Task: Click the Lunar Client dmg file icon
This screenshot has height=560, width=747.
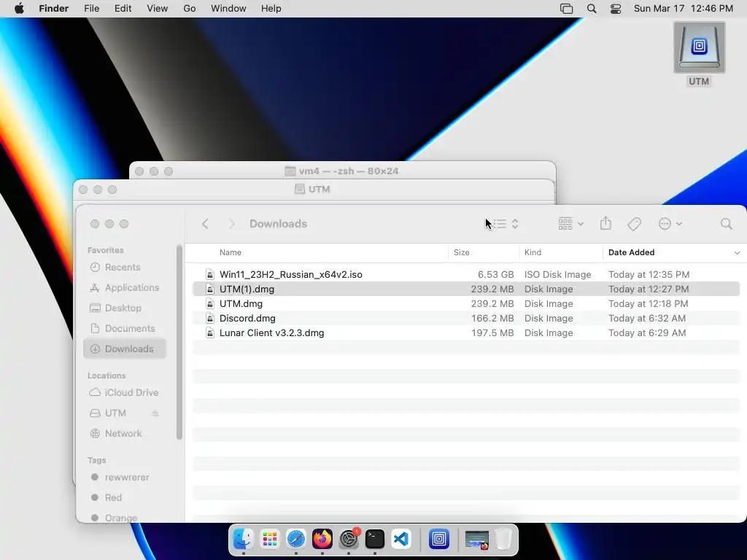Action: pyautogui.click(x=209, y=332)
